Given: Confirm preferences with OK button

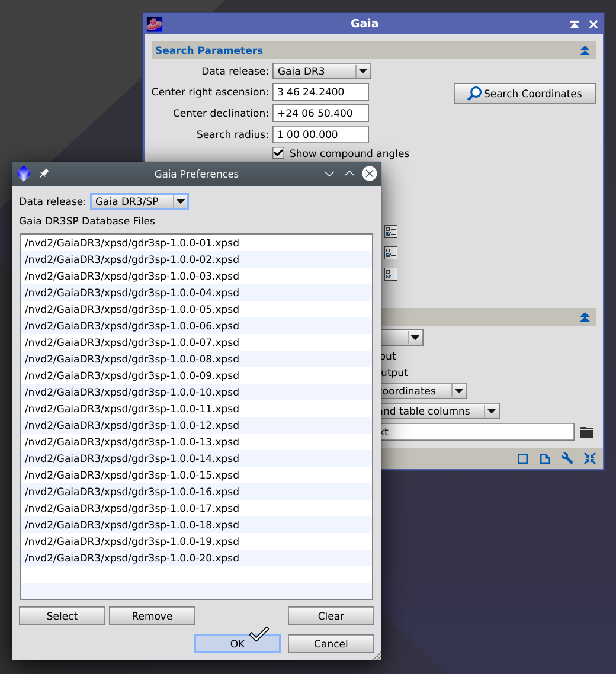Looking at the screenshot, I should click(x=238, y=644).
